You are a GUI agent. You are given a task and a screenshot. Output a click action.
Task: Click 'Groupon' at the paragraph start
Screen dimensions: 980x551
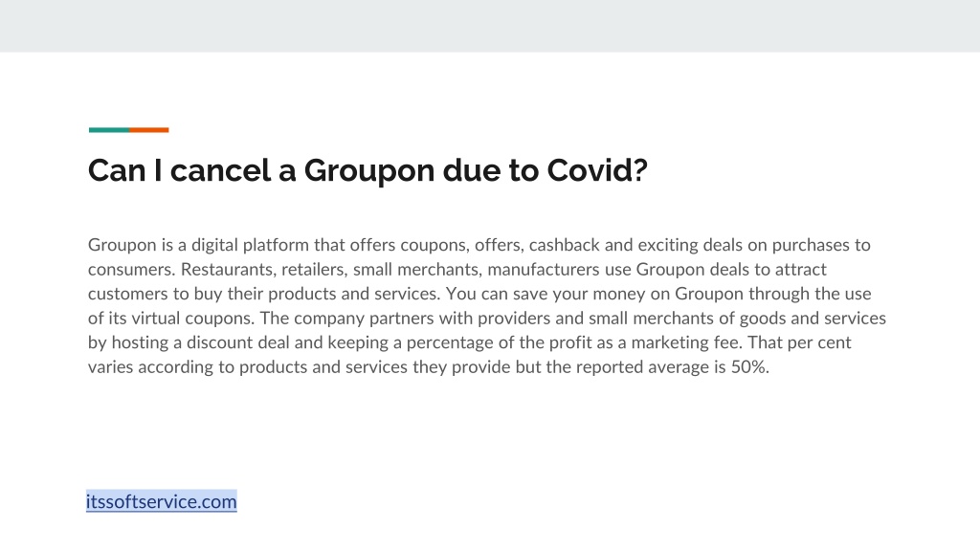click(x=122, y=246)
